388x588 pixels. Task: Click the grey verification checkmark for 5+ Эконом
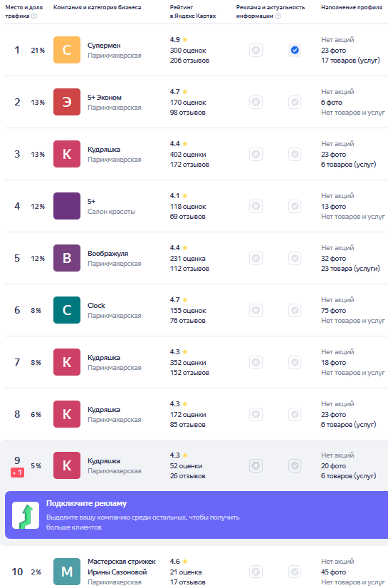click(x=295, y=102)
